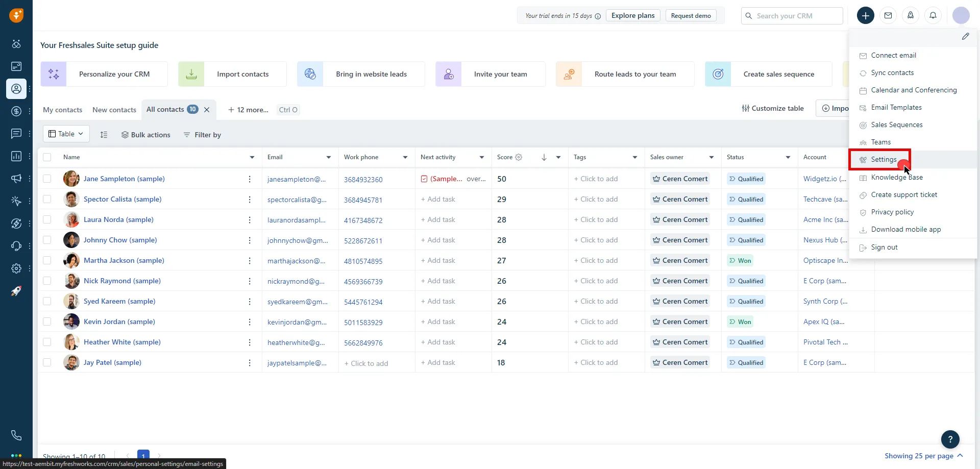
Task: Tick the checkbox for Johnny Chow's row
Action: (x=47, y=240)
